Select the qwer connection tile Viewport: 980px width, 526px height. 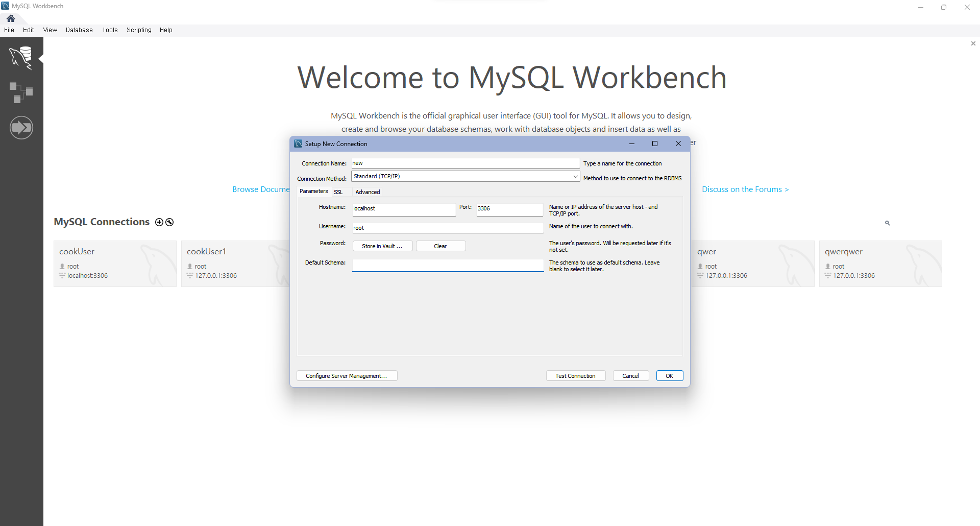click(x=753, y=264)
